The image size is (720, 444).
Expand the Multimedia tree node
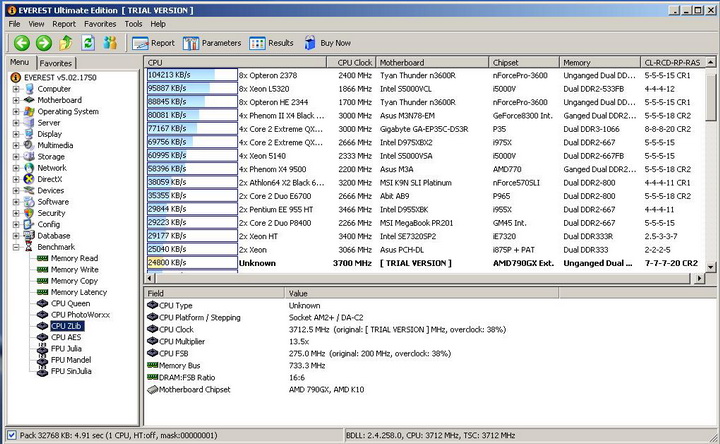[16, 146]
